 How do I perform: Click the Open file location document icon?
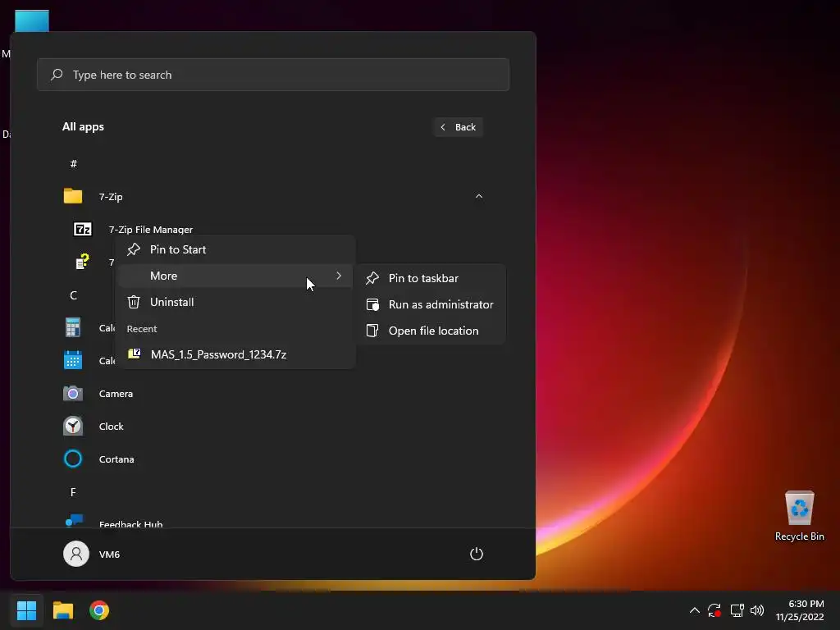pyautogui.click(x=372, y=331)
